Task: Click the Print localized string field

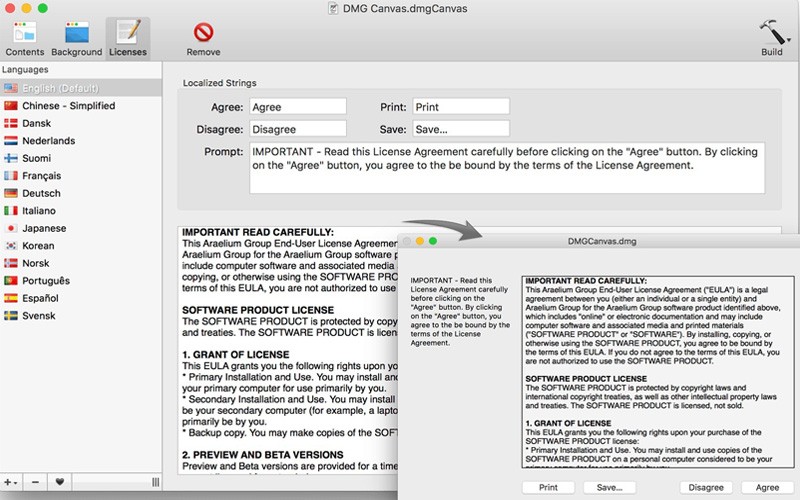Action: pyautogui.click(x=461, y=107)
